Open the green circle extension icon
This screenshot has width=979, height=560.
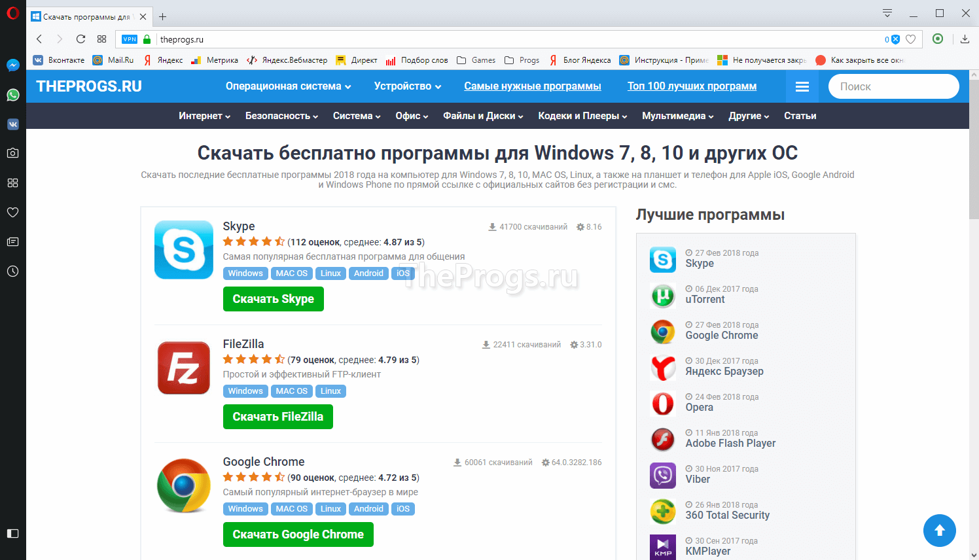(938, 39)
